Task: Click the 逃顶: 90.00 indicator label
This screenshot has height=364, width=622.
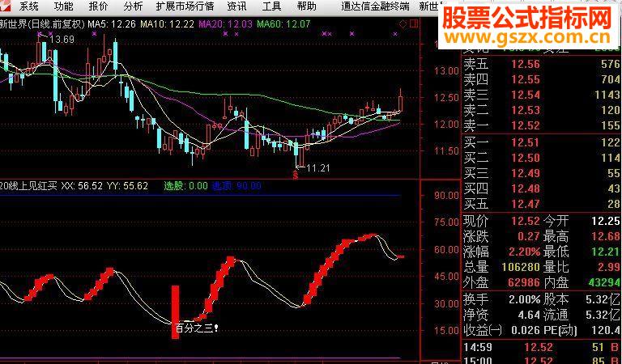Action: click(x=236, y=186)
